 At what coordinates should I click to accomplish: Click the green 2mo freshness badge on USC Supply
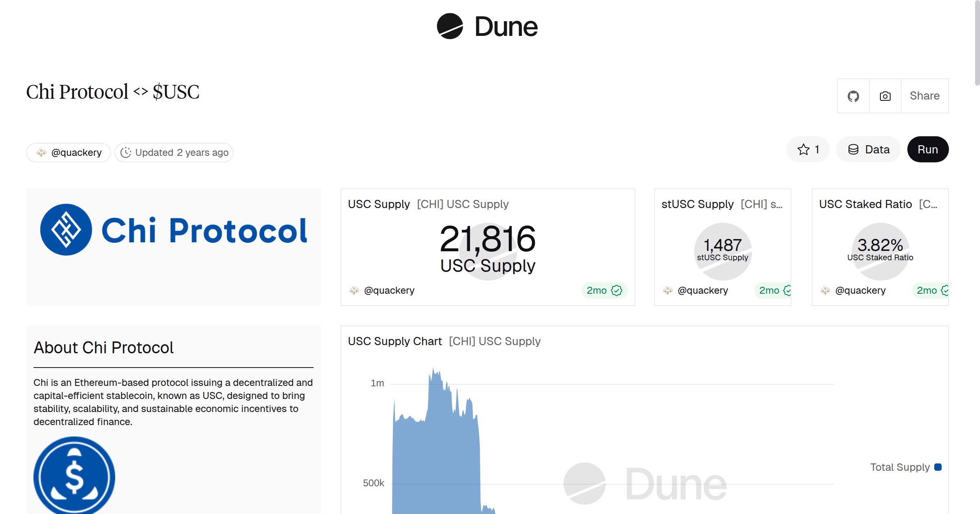tap(604, 290)
